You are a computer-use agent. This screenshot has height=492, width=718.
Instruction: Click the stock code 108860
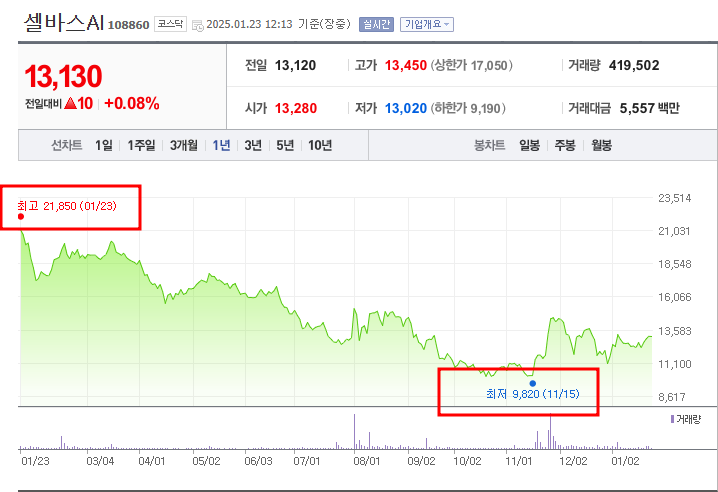pos(129,25)
